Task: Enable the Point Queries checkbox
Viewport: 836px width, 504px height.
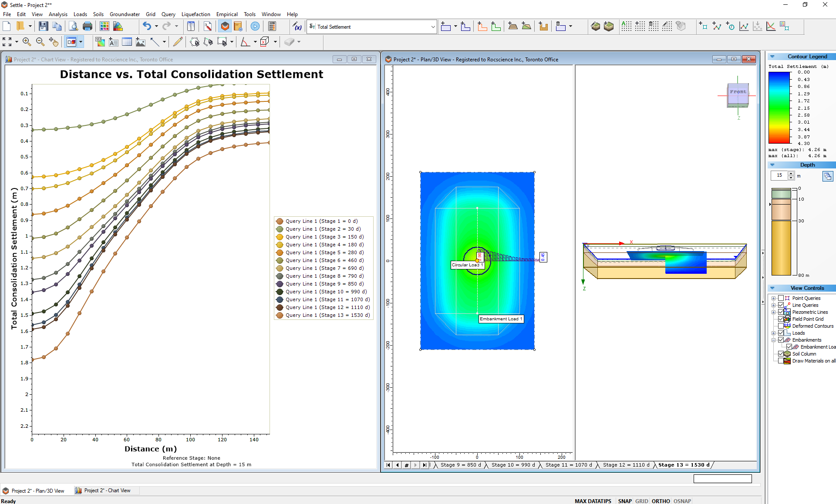Action: [x=781, y=298]
